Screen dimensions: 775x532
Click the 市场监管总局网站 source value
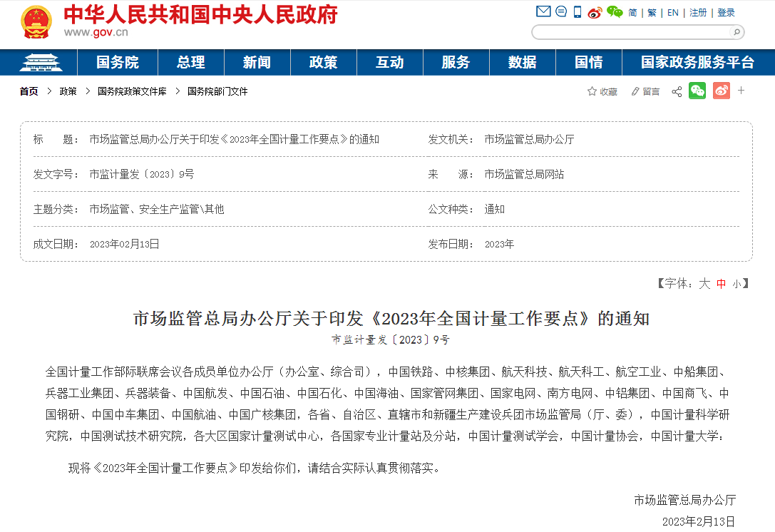click(524, 174)
